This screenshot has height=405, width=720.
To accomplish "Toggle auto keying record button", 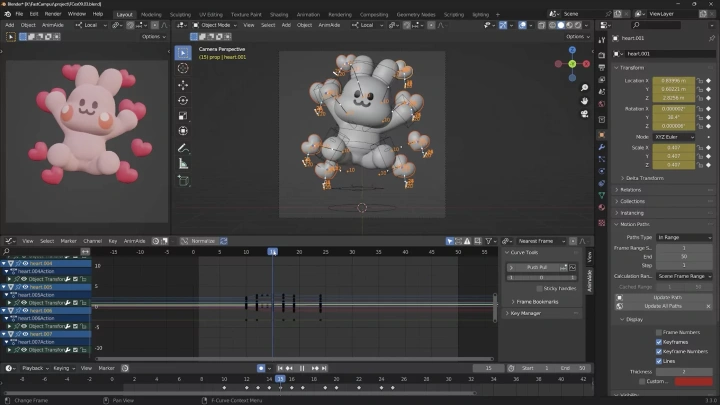I will [x=261, y=368].
